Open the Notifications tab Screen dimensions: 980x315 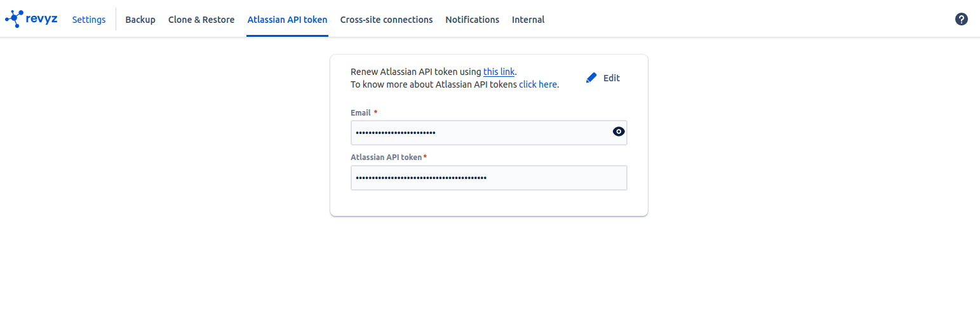[472, 20]
